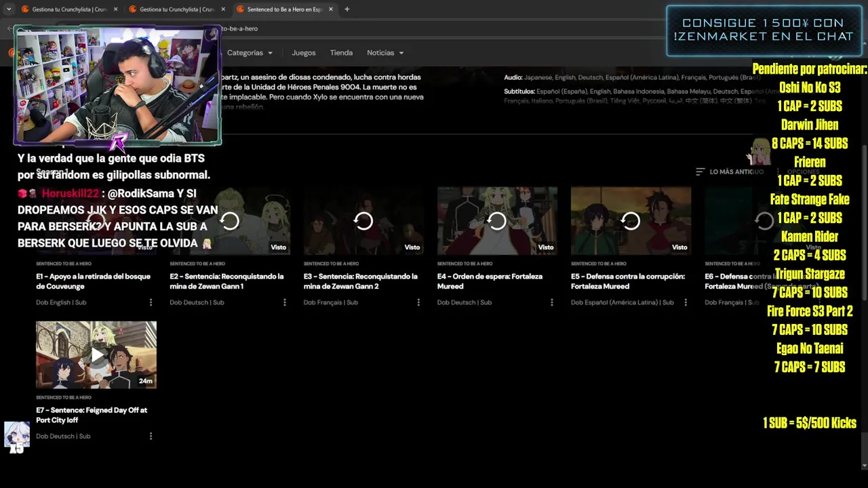Open a new browser tab
The width and height of the screenshot is (868, 488).
[347, 9]
